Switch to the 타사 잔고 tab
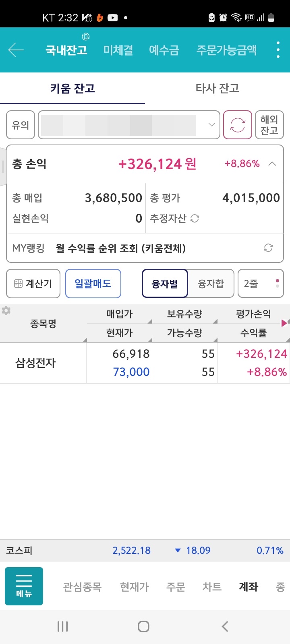 (x=217, y=88)
